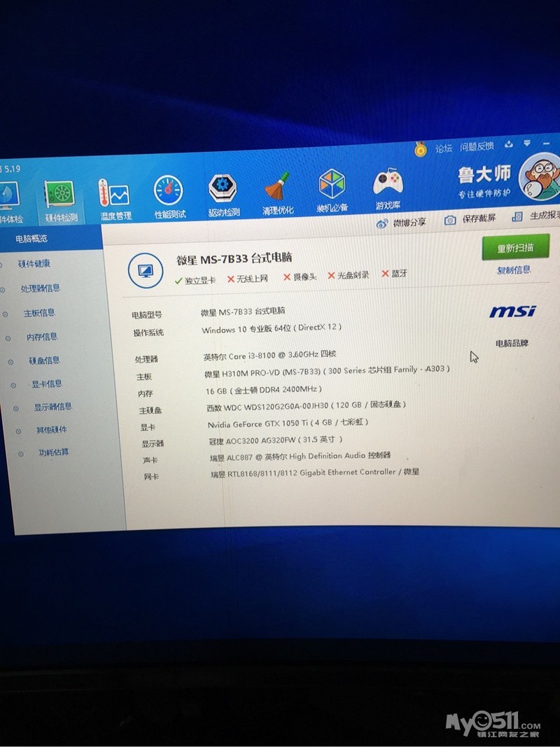This screenshot has width=560, height=747.
Task: Open the 游戏库 gamepad icon
Action: (388, 188)
